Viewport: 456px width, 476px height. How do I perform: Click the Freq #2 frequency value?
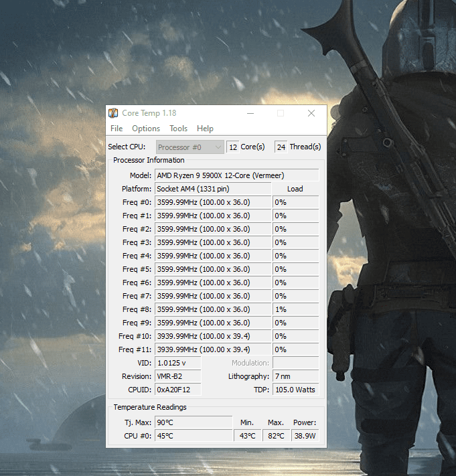tap(213, 229)
